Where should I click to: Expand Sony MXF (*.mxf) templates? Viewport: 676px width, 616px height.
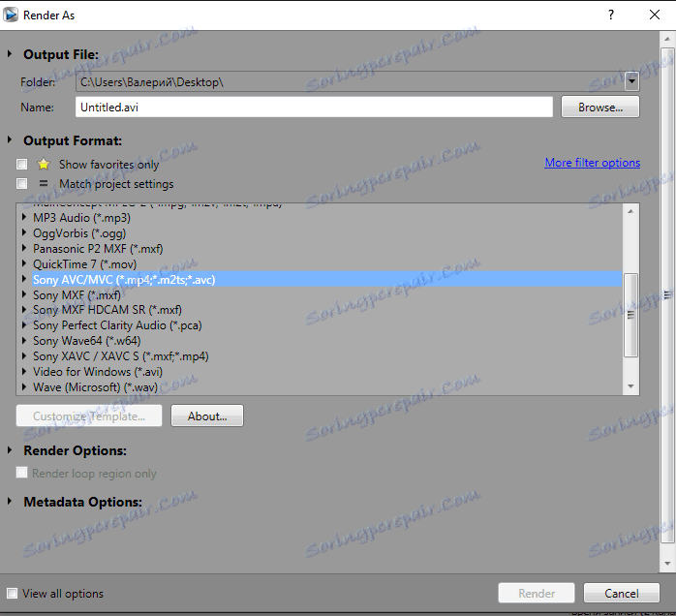point(24,294)
